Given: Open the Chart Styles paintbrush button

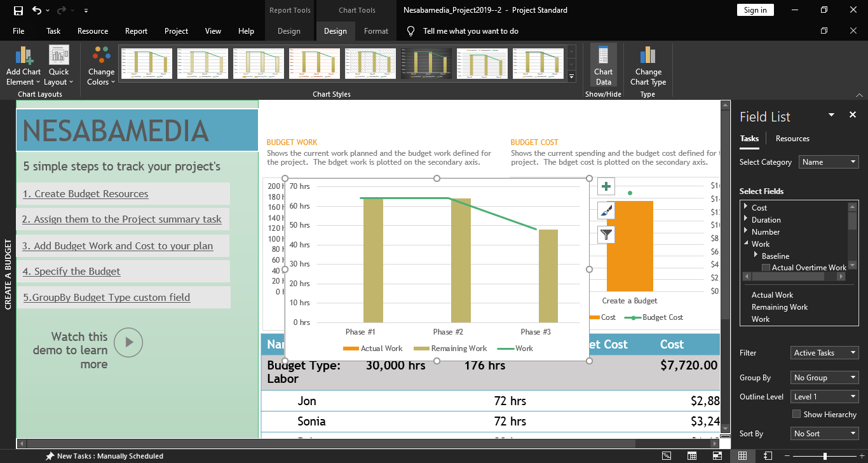Looking at the screenshot, I should (607, 211).
